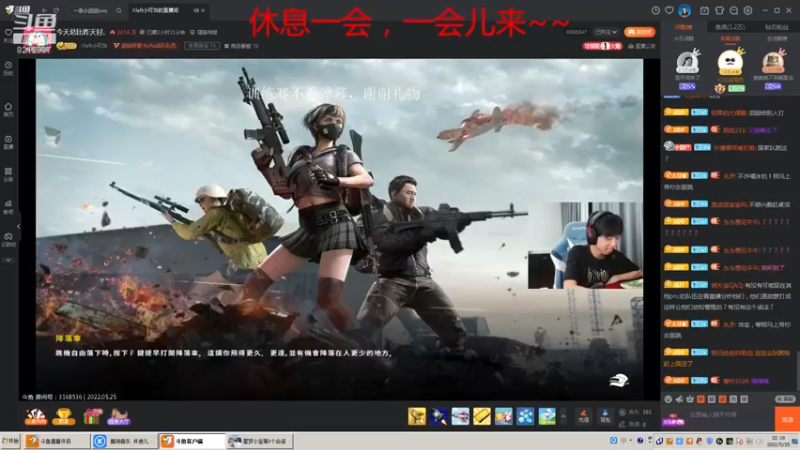
Task: Open the settings hexagon icon
Action: coord(748,10)
